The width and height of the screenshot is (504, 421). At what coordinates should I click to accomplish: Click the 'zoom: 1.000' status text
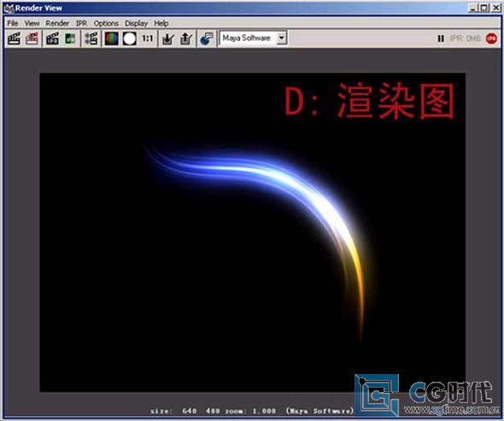pyautogui.click(x=250, y=411)
